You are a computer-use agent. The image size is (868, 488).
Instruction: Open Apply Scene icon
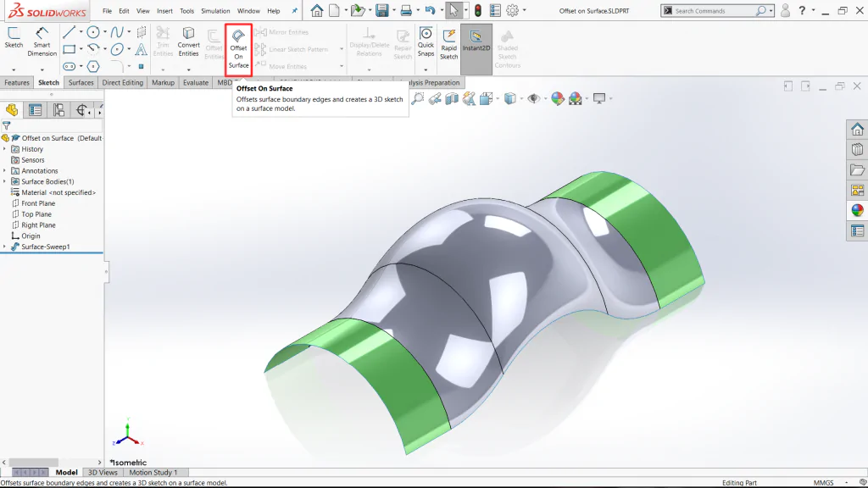point(576,98)
